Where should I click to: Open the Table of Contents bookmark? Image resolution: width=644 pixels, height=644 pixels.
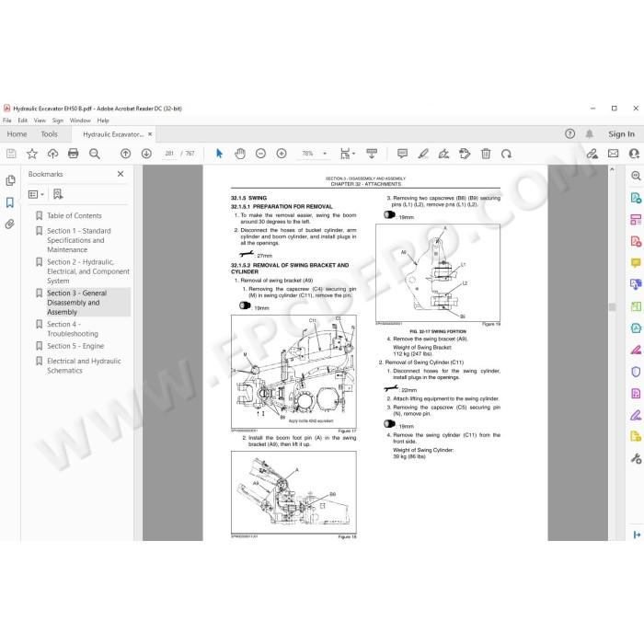(x=74, y=215)
